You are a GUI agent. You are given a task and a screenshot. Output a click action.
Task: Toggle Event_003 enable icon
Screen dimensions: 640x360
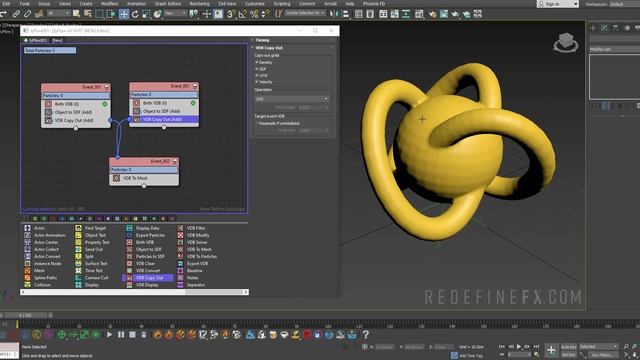(195, 86)
